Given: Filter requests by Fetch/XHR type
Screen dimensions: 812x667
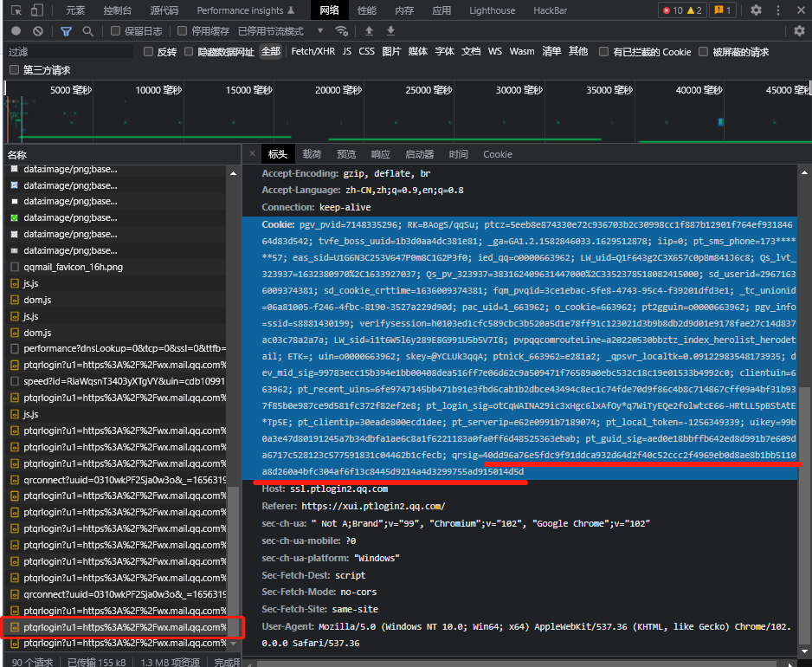Looking at the screenshot, I should (313, 52).
